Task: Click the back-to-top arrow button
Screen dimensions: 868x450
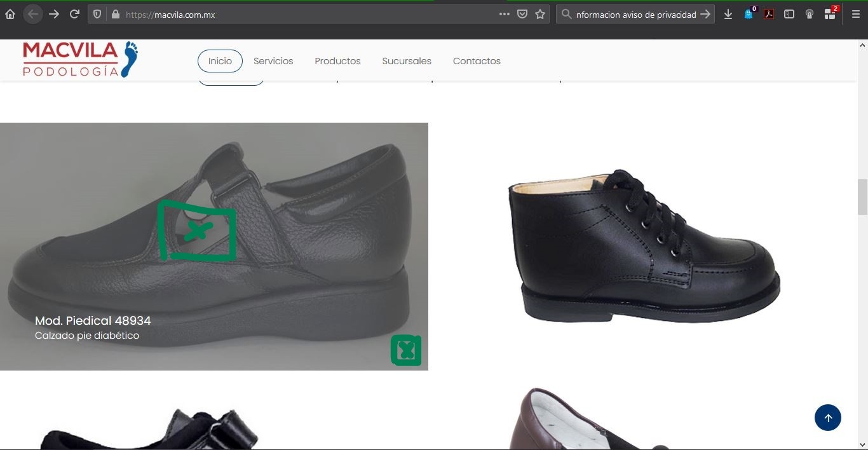Action: [x=828, y=418]
